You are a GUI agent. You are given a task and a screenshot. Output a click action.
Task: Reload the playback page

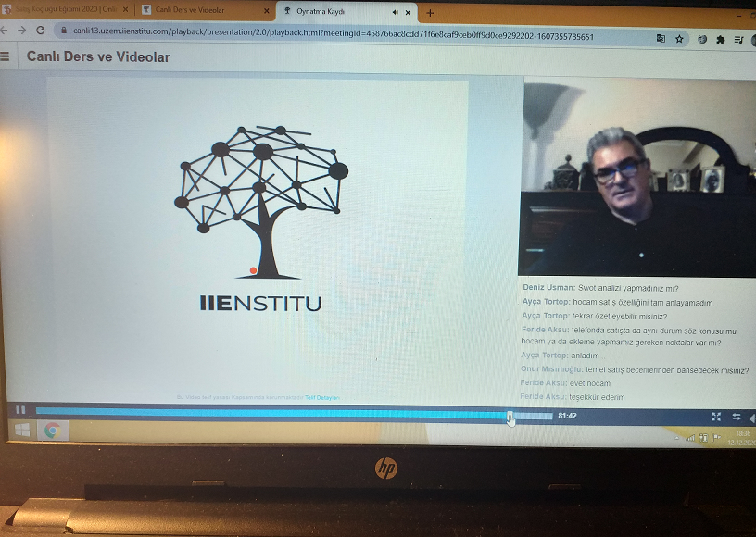click(41, 31)
